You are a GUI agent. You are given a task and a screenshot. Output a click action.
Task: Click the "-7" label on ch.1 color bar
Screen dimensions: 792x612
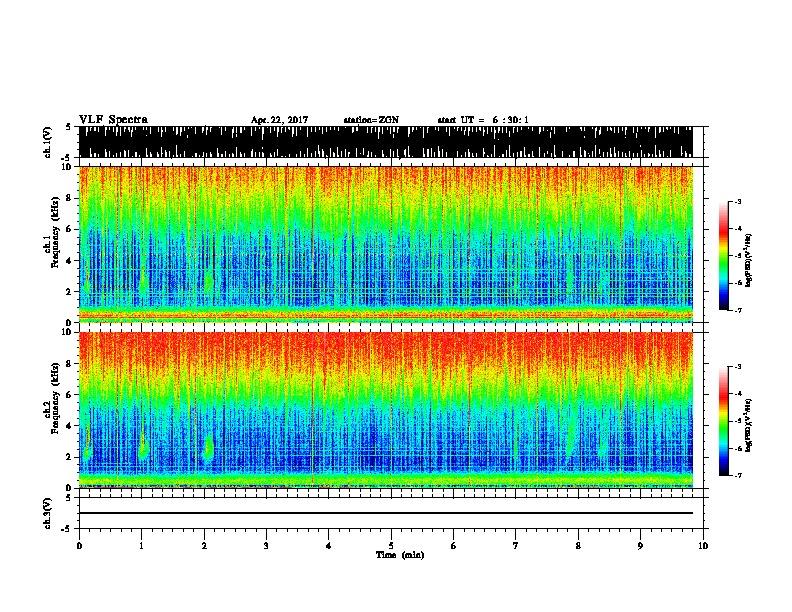[737, 310]
